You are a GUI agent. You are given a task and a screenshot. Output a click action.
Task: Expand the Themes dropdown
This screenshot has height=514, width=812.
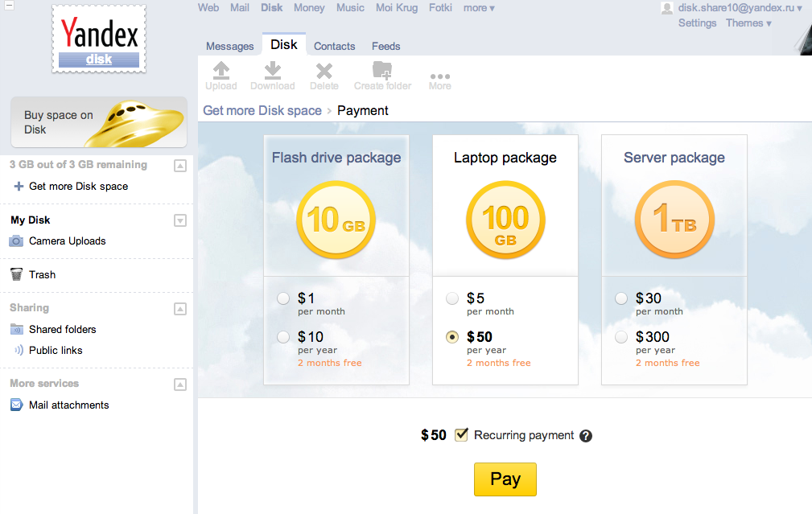click(x=748, y=23)
